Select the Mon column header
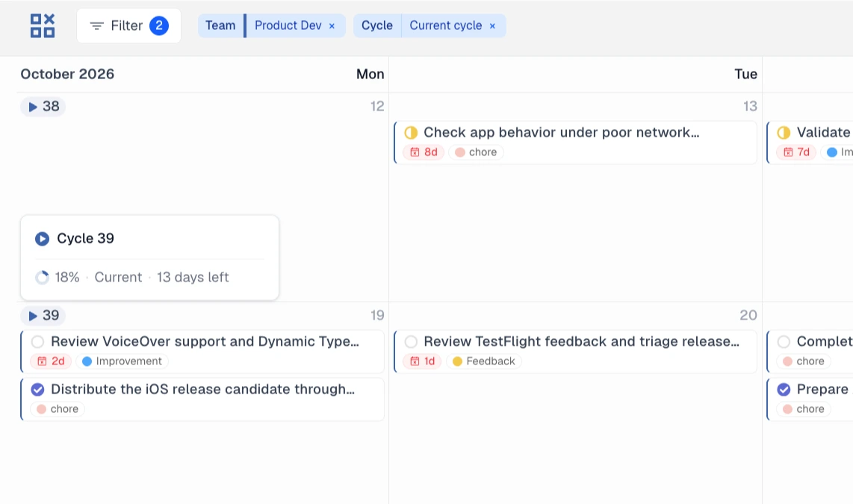The height and width of the screenshot is (504, 853). point(370,74)
